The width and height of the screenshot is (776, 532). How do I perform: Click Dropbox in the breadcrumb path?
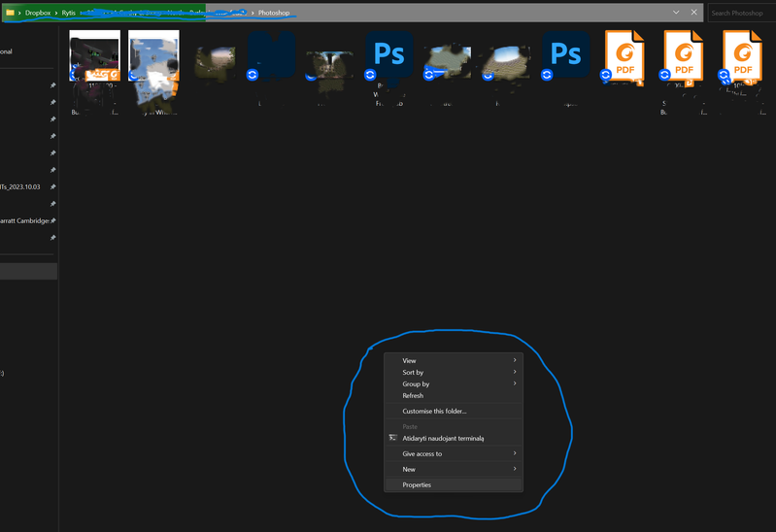(38, 13)
